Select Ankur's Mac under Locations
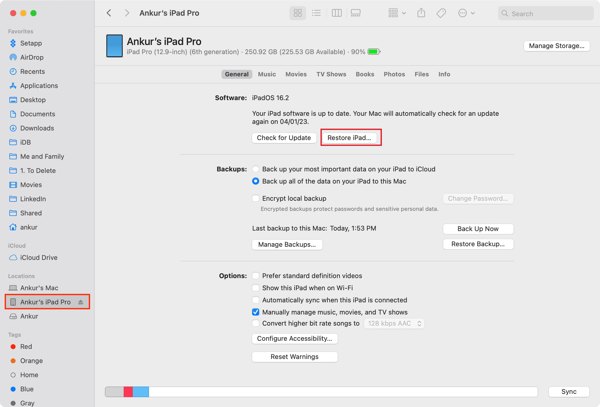This screenshot has height=407, width=600. [x=39, y=288]
